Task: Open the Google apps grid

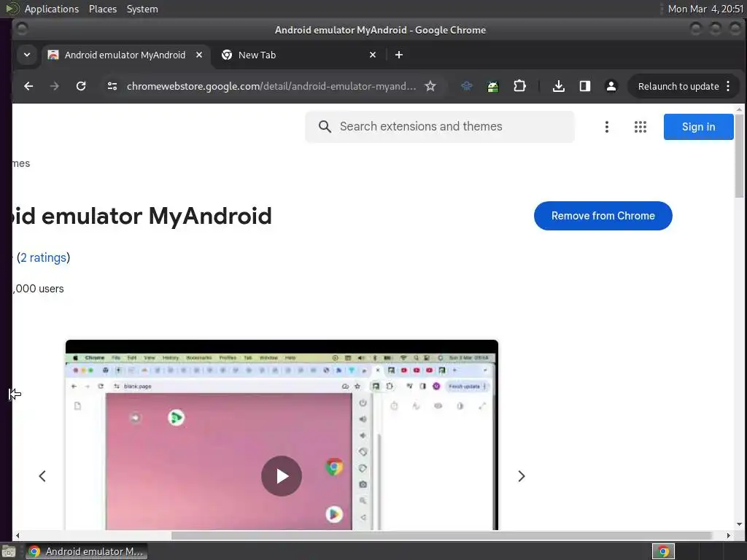Action: pyautogui.click(x=640, y=127)
